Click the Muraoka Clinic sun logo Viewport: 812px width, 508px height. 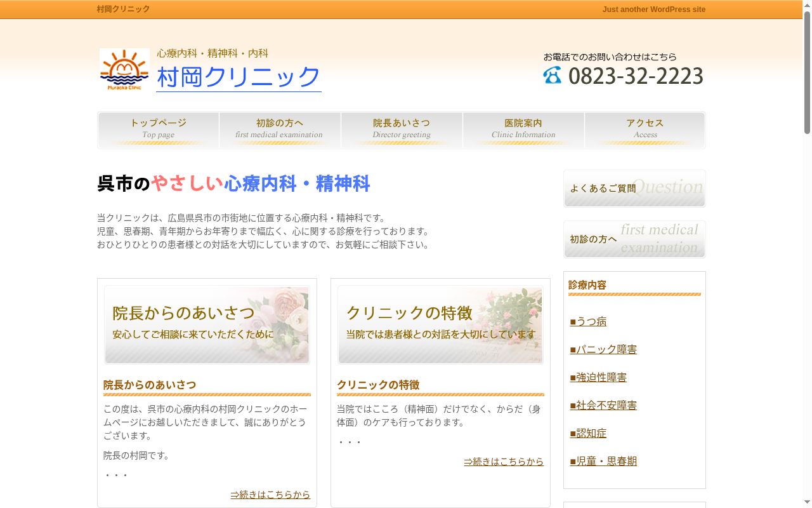pos(124,70)
